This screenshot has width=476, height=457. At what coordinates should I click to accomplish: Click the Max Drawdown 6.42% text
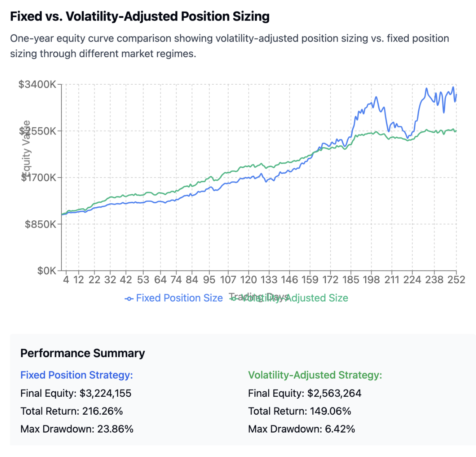point(301,429)
